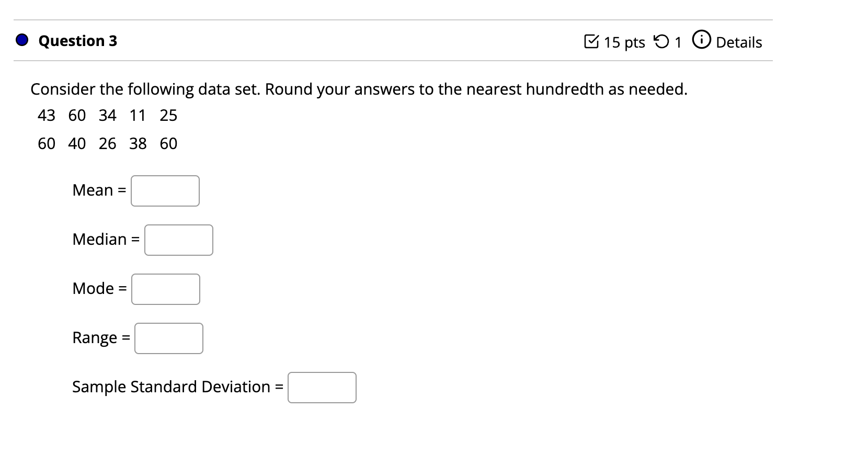Click the retry arrow icon
The image size is (868, 454).
[661, 41]
